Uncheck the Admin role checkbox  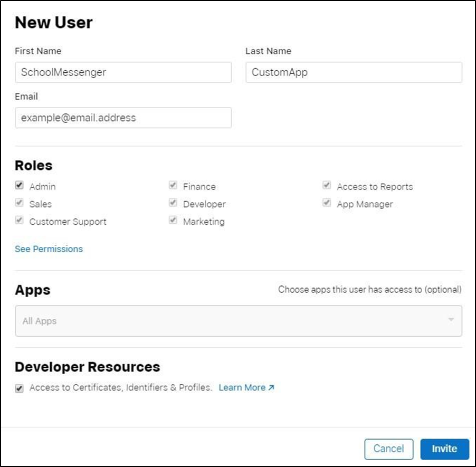tap(19, 185)
